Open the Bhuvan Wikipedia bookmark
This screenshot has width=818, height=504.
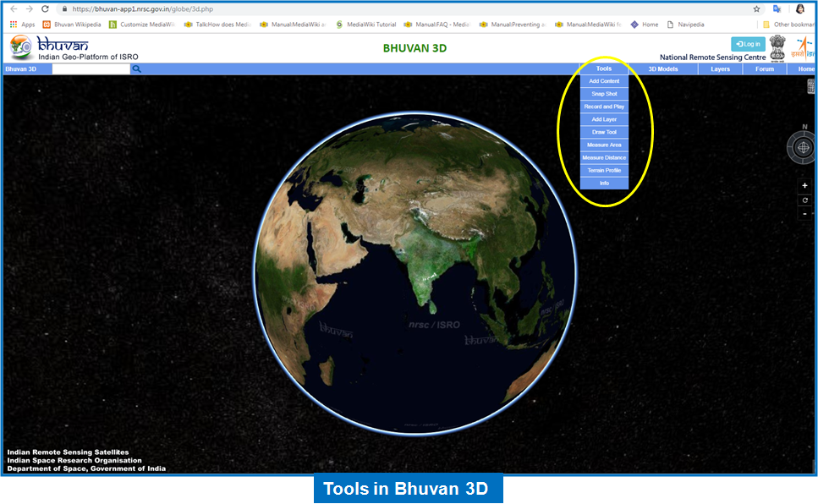click(72, 25)
